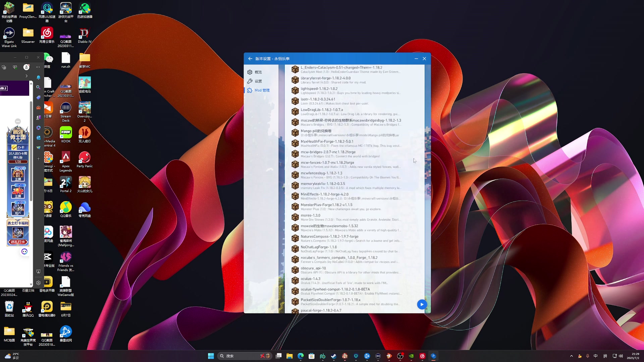The width and height of the screenshot is (644, 362).
Task: Select the Mod 管理 sidebar item
Action: [x=262, y=90]
